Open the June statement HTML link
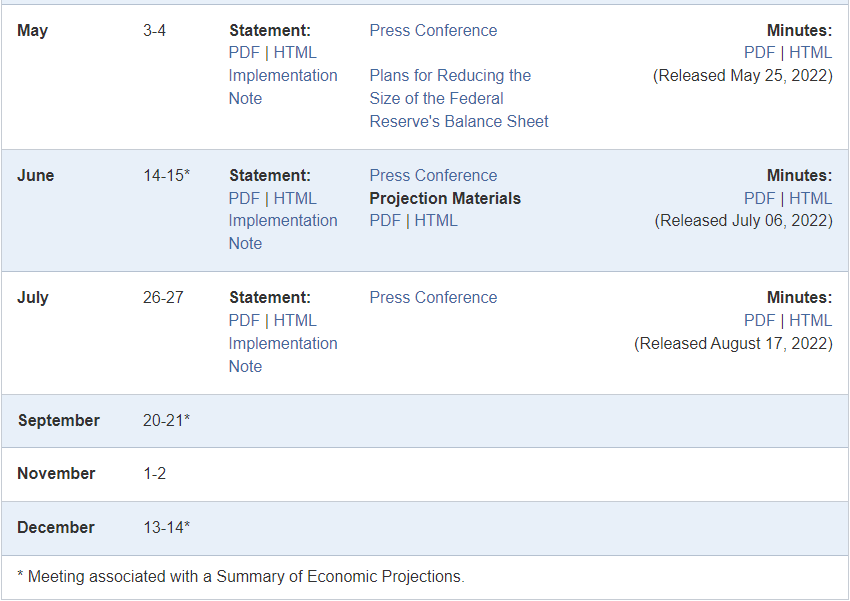Screen dimensions: 850x601 click(x=295, y=198)
